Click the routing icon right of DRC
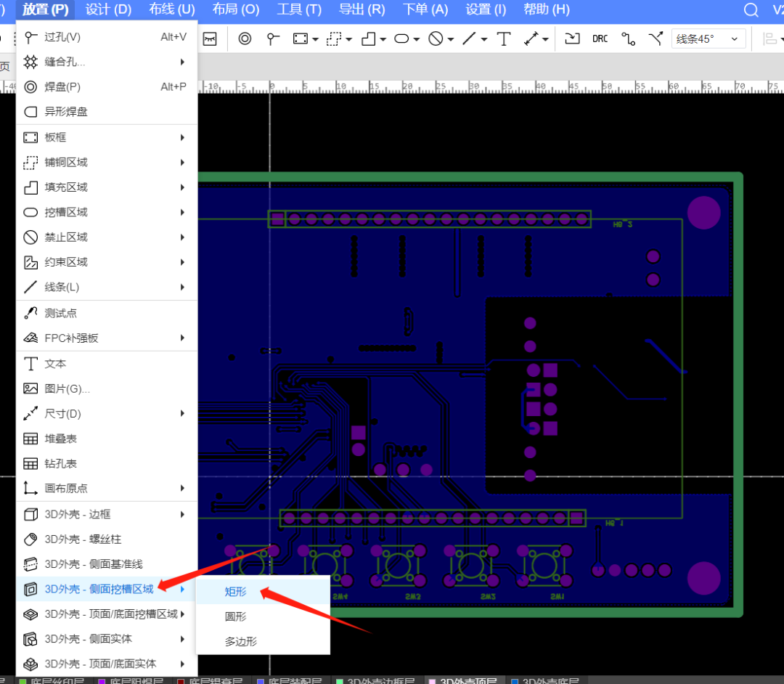The height and width of the screenshot is (684, 784). [x=628, y=38]
